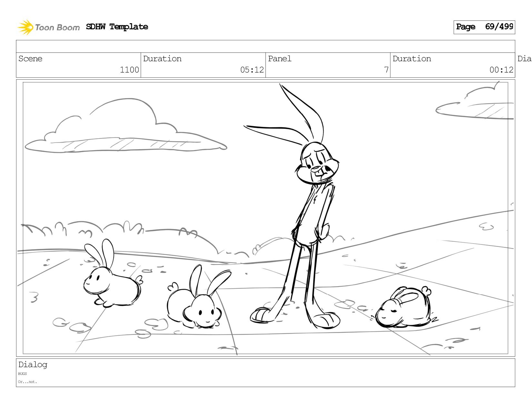Viewport: 532px width, 411px height.
Task: Click the Panel label
Action: [x=280, y=59]
